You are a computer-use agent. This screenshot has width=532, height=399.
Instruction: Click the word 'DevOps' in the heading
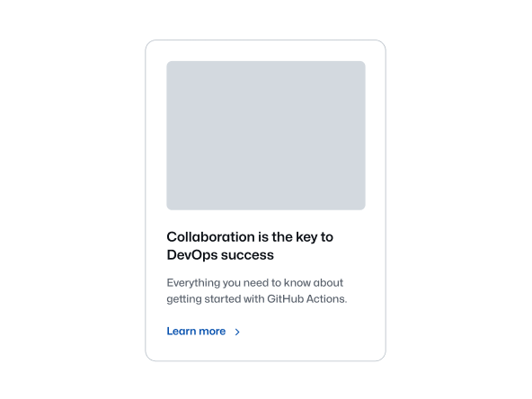coord(192,255)
